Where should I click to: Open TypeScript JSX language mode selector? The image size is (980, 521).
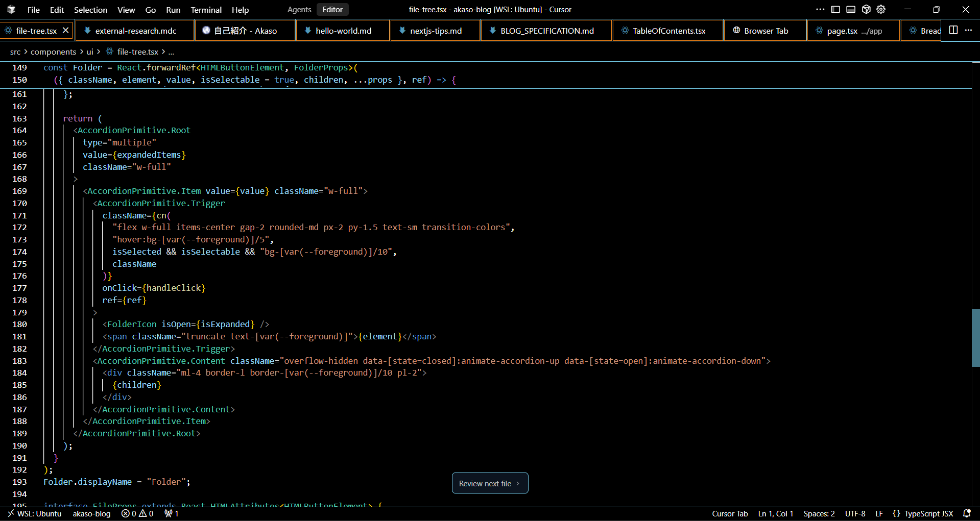[928, 513]
